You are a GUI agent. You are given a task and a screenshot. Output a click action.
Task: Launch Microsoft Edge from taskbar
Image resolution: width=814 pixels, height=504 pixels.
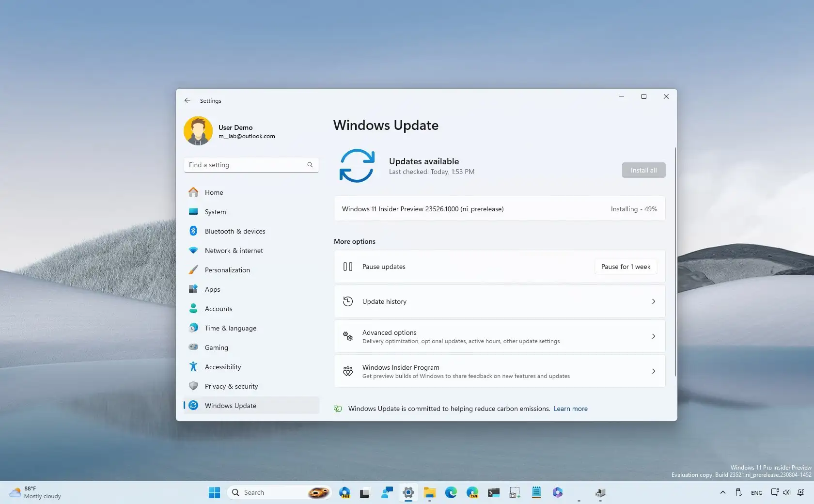click(451, 492)
